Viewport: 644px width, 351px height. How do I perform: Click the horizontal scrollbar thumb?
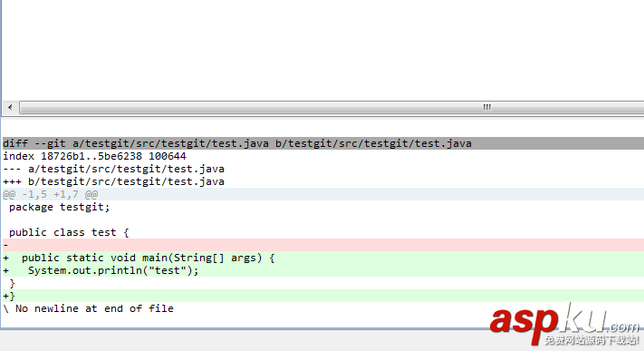pos(332,107)
